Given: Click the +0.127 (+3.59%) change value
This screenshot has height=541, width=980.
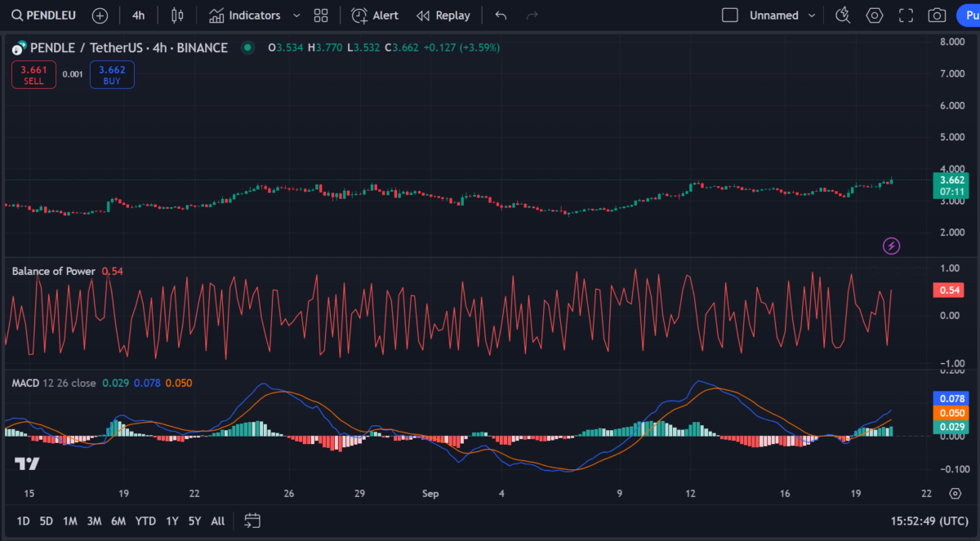Looking at the screenshot, I should [462, 48].
